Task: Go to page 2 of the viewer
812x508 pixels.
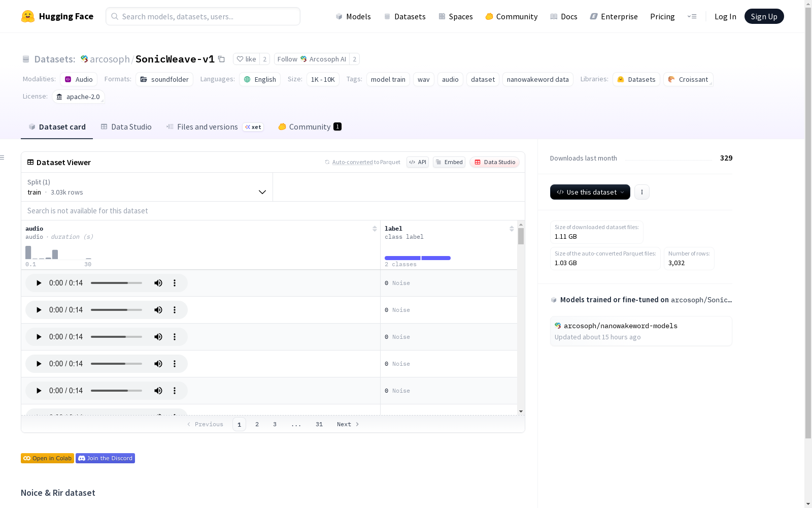Action: point(257,424)
